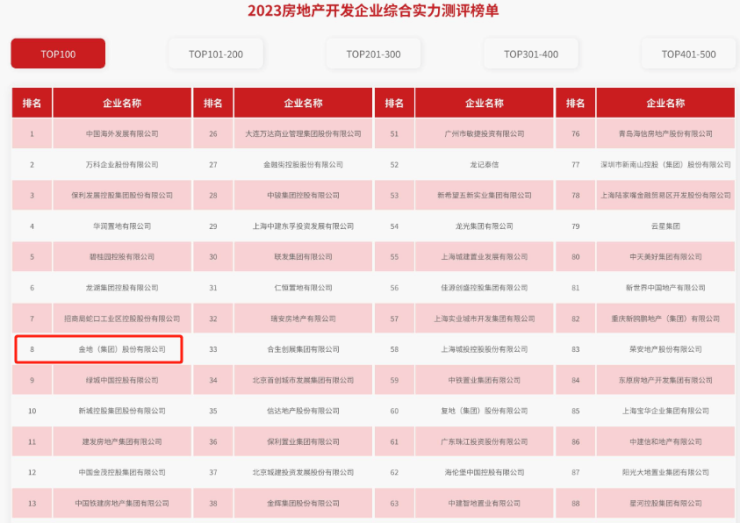Image resolution: width=740 pixels, height=523 pixels.
Task: Click 广东珠江投资股份有限公司 entry
Action: (485, 442)
